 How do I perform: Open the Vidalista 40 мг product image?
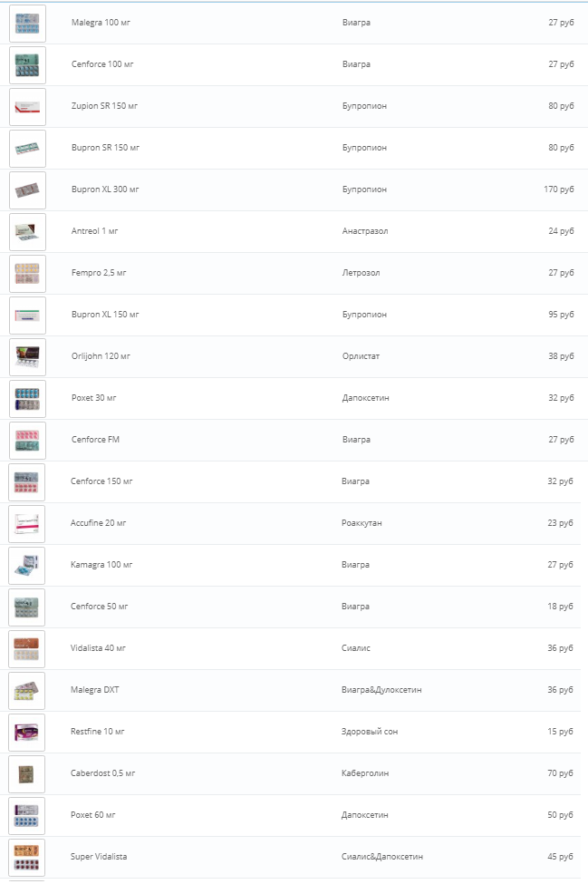[x=27, y=648]
